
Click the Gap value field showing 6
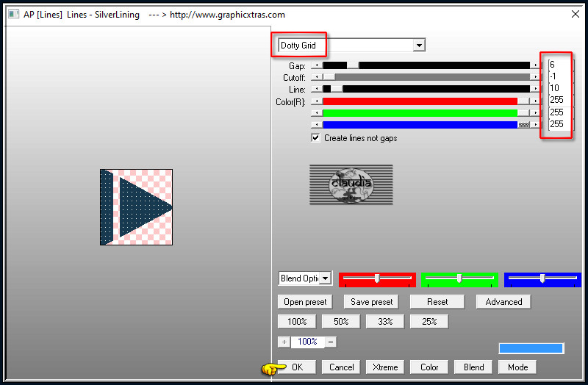pos(559,65)
